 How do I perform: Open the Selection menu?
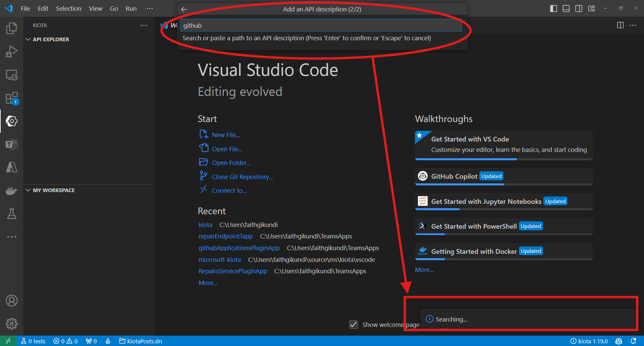tap(68, 9)
